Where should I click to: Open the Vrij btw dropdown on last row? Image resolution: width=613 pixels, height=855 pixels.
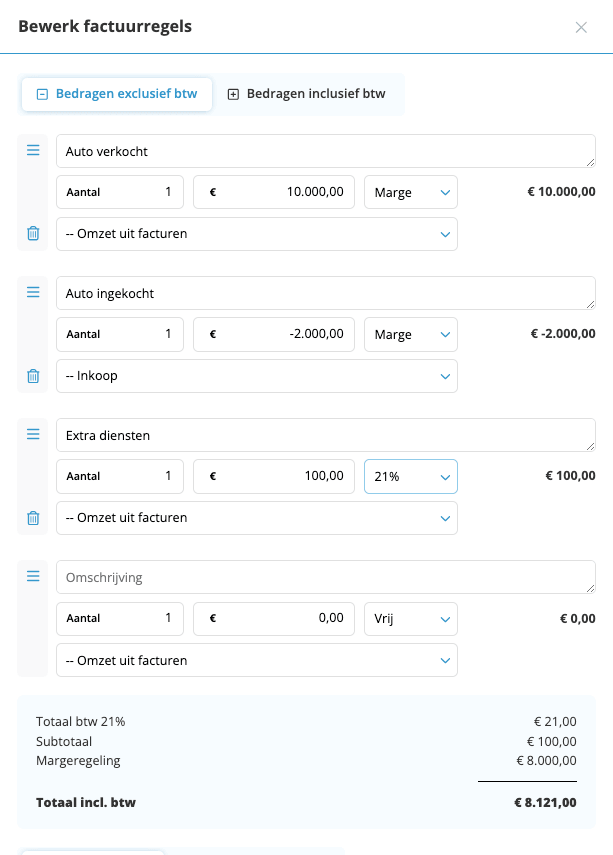coord(410,619)
